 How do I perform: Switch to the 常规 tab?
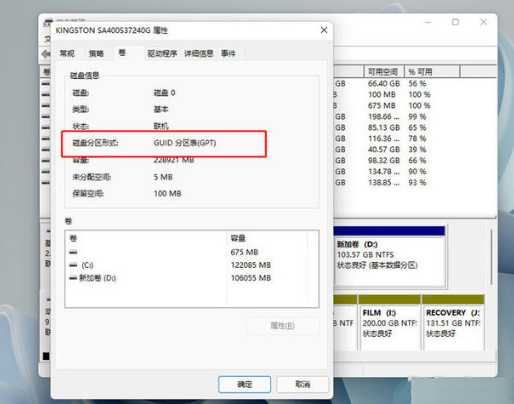[67, 53]
